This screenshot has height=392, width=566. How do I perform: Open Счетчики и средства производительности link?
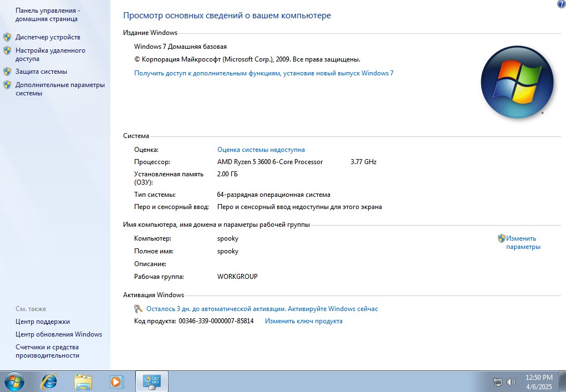pyautogui.click(x=47, y=351)
